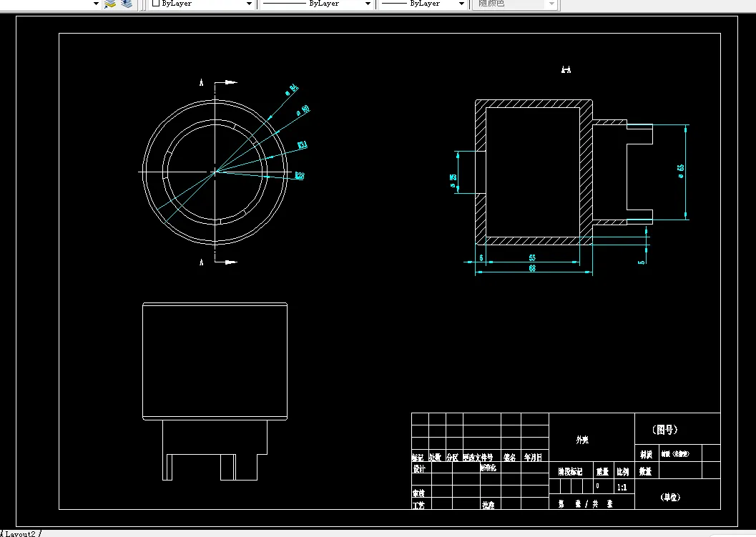756x537 pixels.
Task: Select the 数量 label in title block
Action: pos(646,471)
